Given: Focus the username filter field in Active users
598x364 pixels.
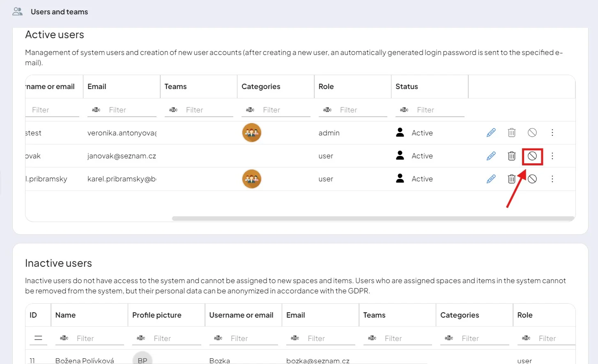Looking at the screenshot, I should (53, 110).
